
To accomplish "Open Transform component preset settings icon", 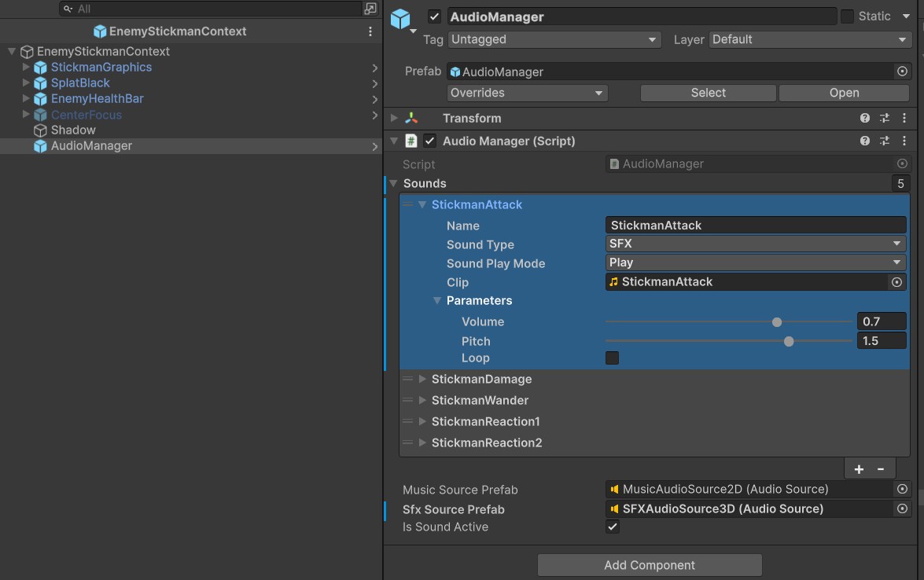I will pyautogui.click(x=885, y=119).
